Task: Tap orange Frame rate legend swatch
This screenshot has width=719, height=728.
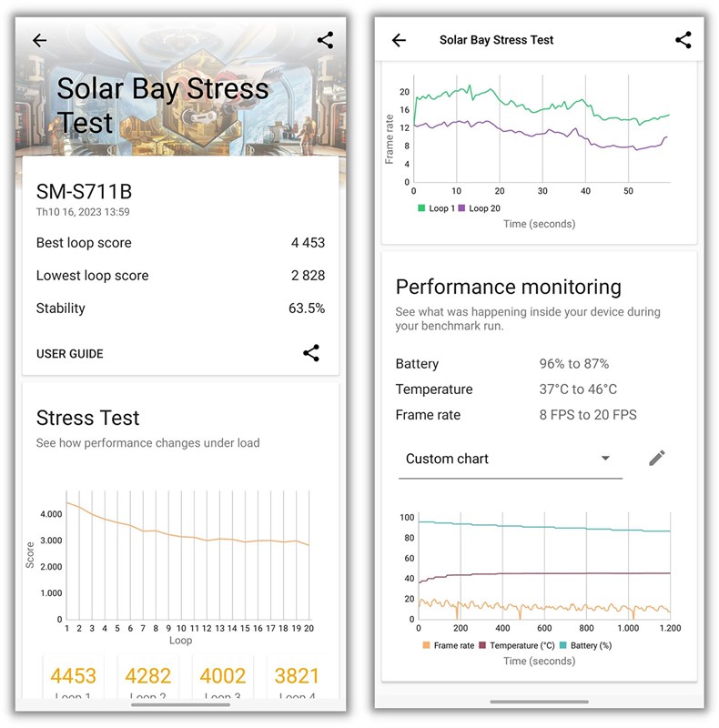Action: 426,645
